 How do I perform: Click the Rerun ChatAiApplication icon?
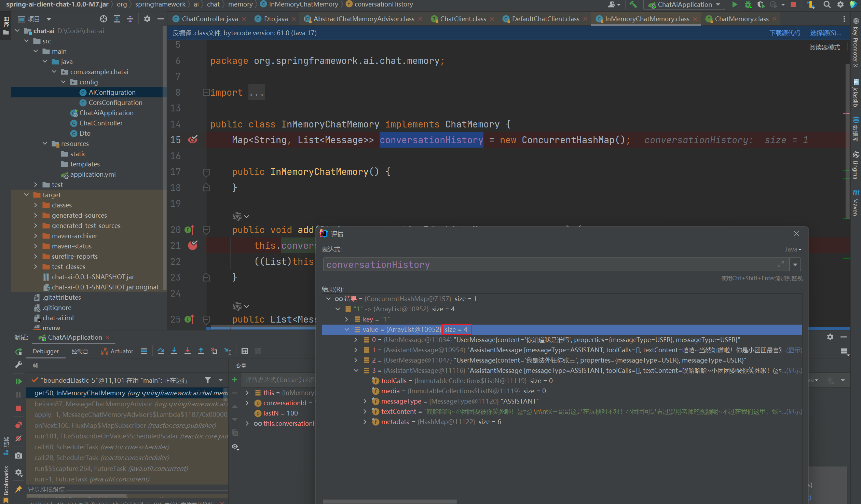click(18, 351)
